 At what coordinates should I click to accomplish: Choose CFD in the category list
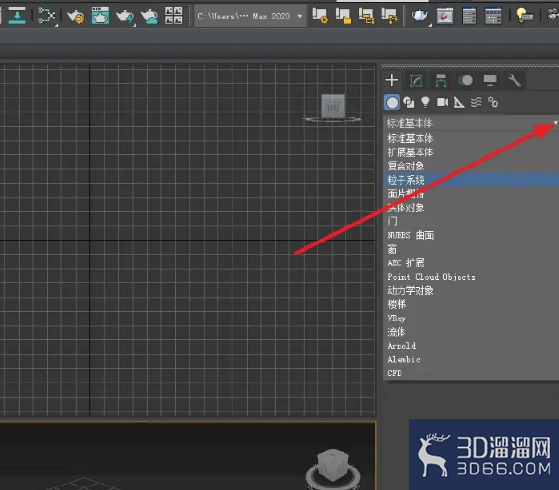(471, 373)
